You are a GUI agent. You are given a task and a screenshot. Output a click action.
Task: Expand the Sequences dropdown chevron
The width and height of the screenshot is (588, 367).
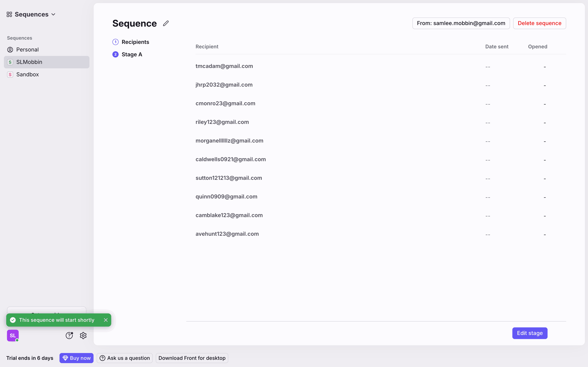pos(53,15)
